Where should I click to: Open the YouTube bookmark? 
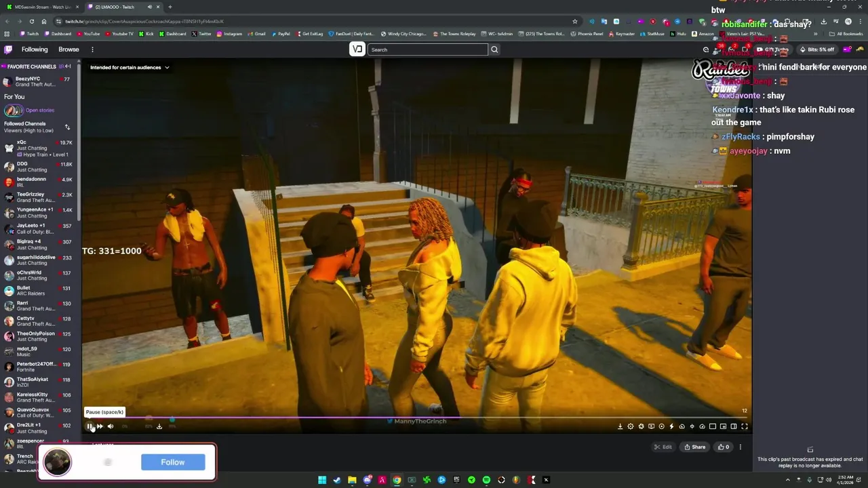89,33
